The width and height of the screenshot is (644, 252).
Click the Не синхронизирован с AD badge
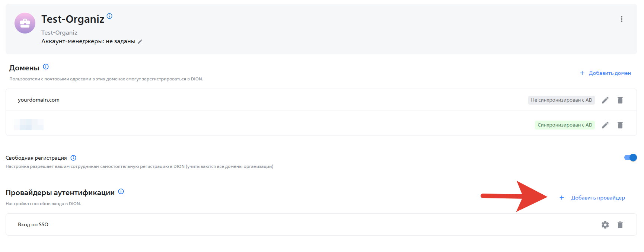coord(561,100)
